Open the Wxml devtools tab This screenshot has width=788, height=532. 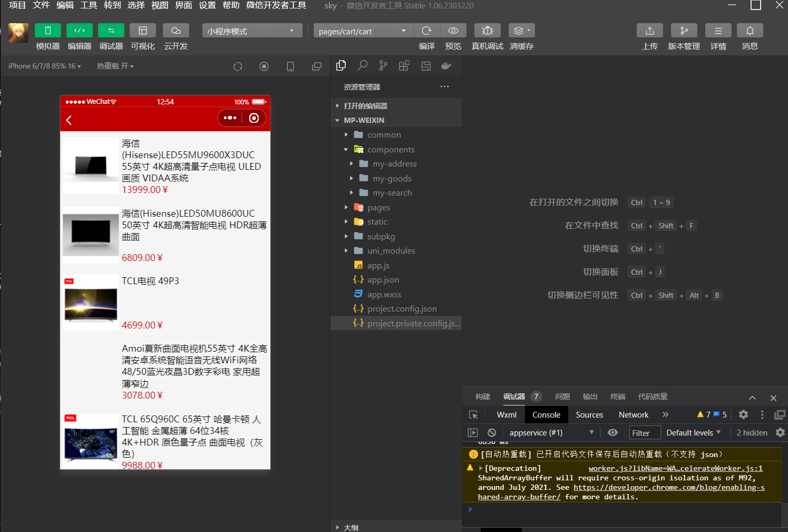tap(507, 415)
